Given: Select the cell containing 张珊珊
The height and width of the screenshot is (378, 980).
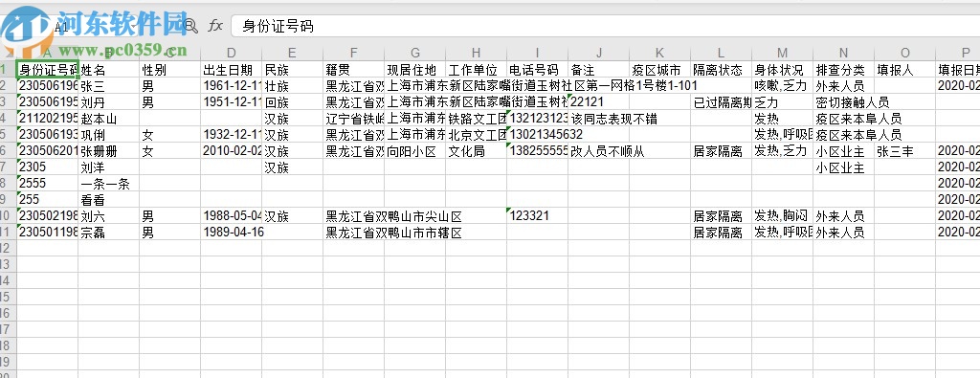Looking at the screenshot, I should point(109,150).
